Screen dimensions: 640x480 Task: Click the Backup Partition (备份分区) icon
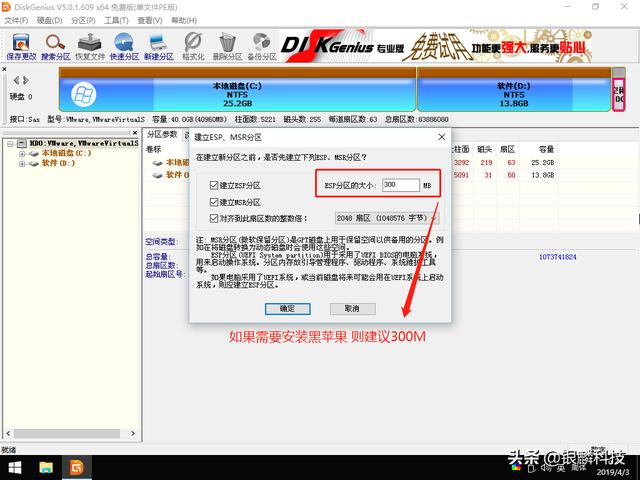(262, 47)
